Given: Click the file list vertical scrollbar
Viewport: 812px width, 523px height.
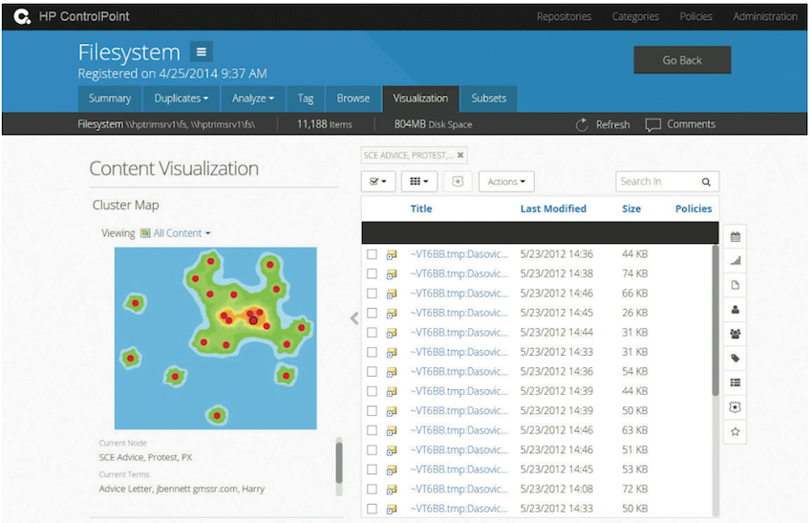Looking at the screenshot, I should click(x=716, y=319).
